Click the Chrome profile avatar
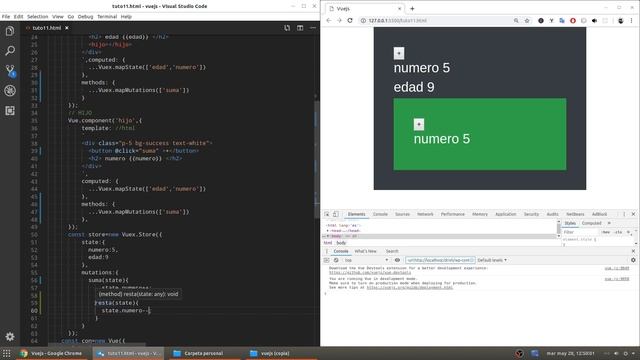Image resolution: width=640 pixels, height=360 pixels. [x=620, y=20]
